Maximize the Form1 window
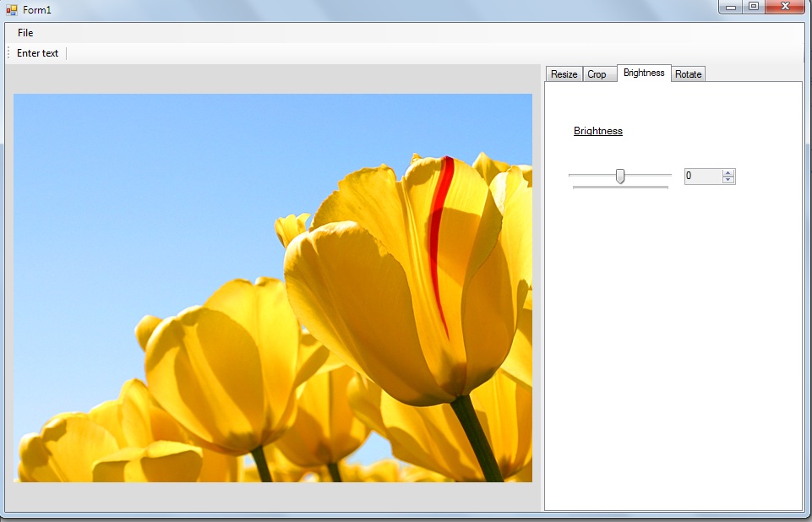This screenshot has height=522, width=812. (x=754, y=7)
